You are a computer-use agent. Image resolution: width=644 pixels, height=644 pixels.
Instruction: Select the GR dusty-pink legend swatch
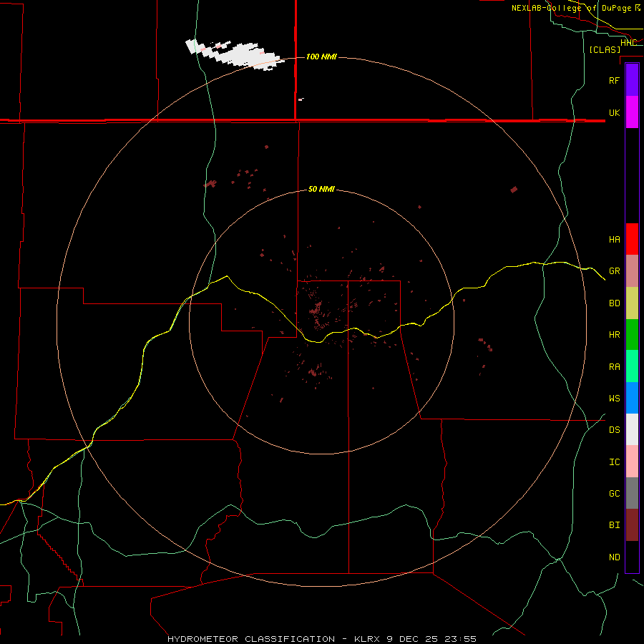coord(632,271)
